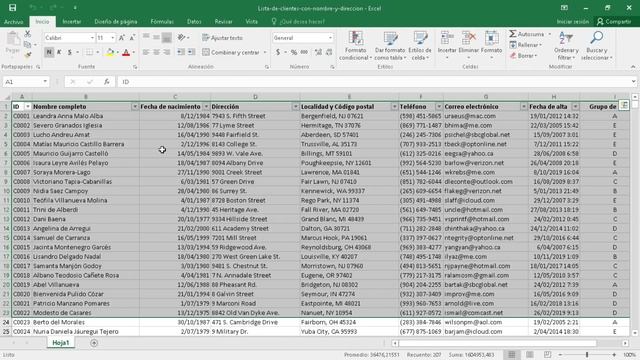Click the increase indent icon
This screenshot has height=360, width=640.
191,52
